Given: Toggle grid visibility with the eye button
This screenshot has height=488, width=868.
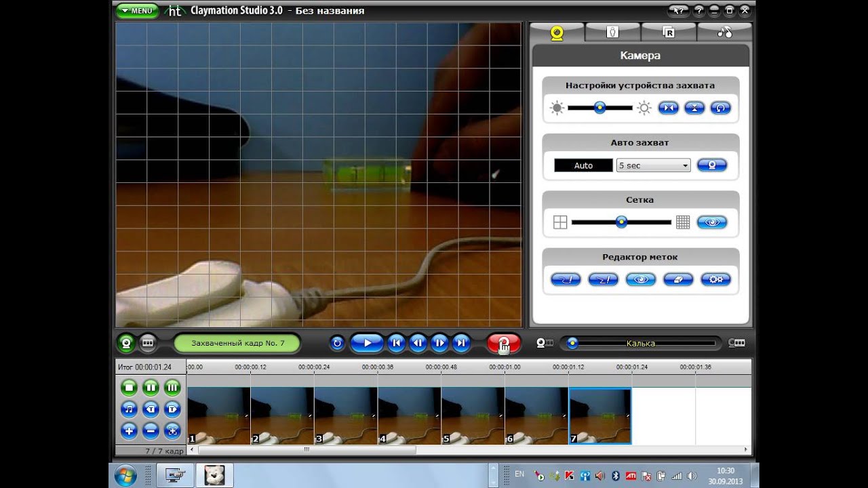Looking at the screenshot, I should 712,222.
